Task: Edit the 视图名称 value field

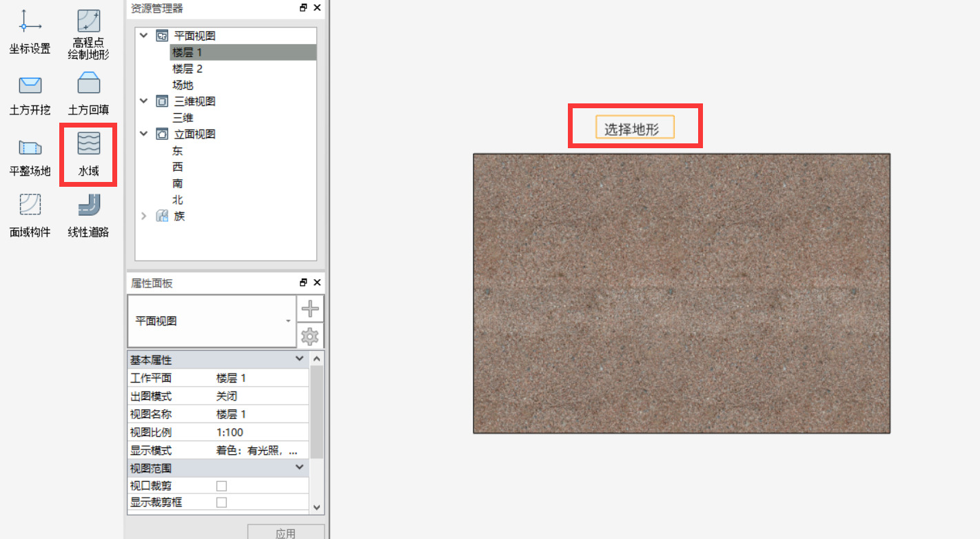Action: (x=261, y=414)
